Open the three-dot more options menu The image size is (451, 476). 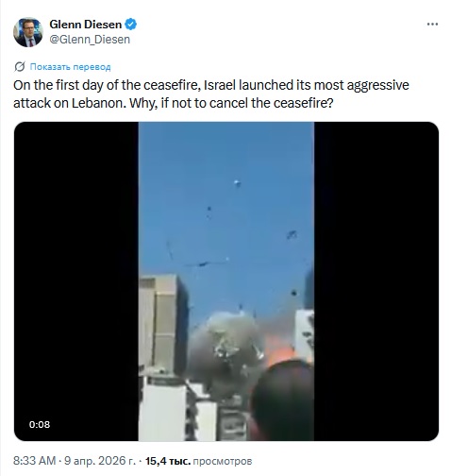[432, 25]
